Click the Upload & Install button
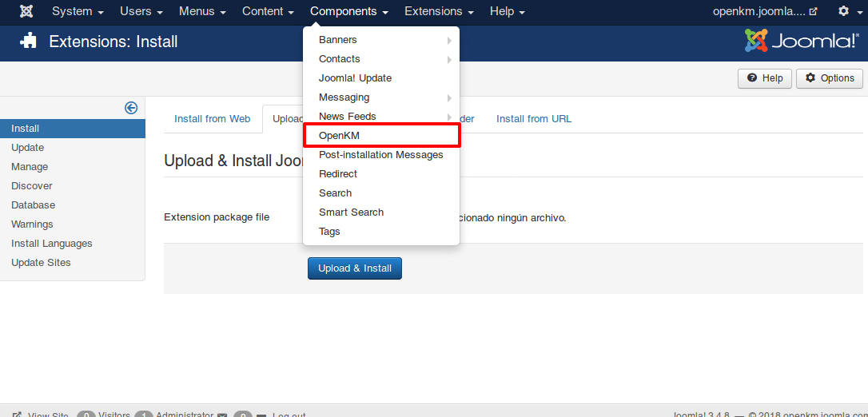The width and height of the screenshot is (868, 417). [355, 268]
